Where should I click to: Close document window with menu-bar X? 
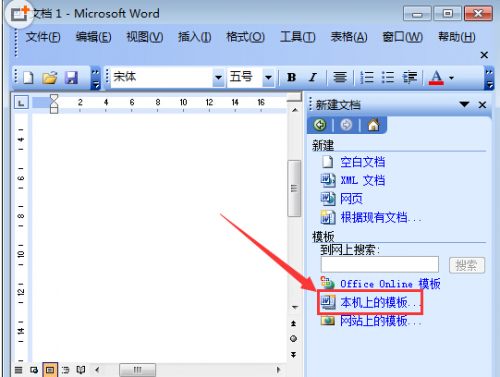[484, 55]
